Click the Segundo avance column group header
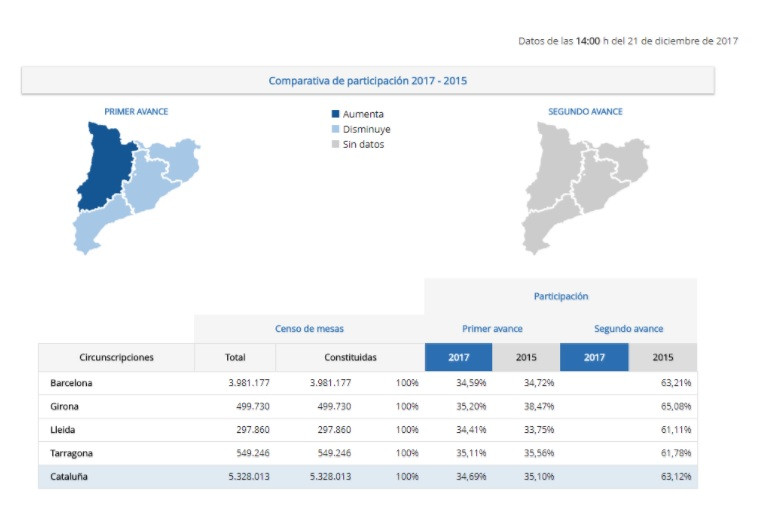Viewport: 773px width, 508px height. tap(629, 328)
